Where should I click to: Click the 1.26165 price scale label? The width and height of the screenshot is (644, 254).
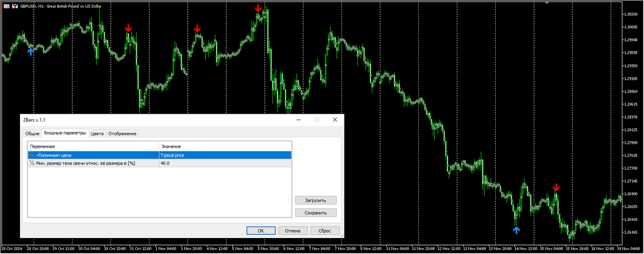pos(631,232)
